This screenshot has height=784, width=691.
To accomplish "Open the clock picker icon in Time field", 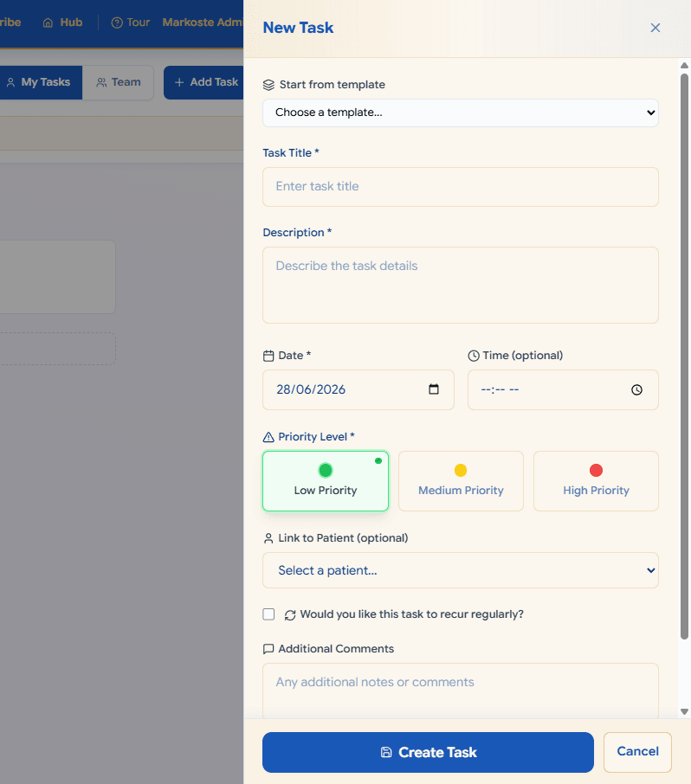I will pos(636,389).
